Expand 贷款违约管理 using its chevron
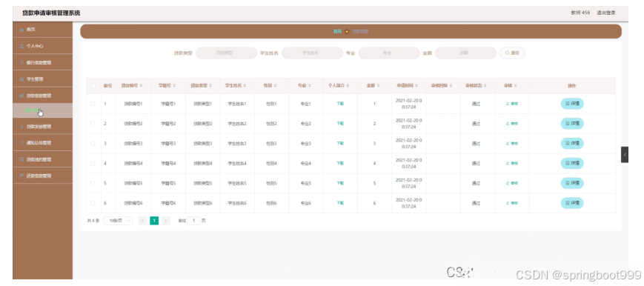This screenshot has width=644, height=286. pos(65,159)
